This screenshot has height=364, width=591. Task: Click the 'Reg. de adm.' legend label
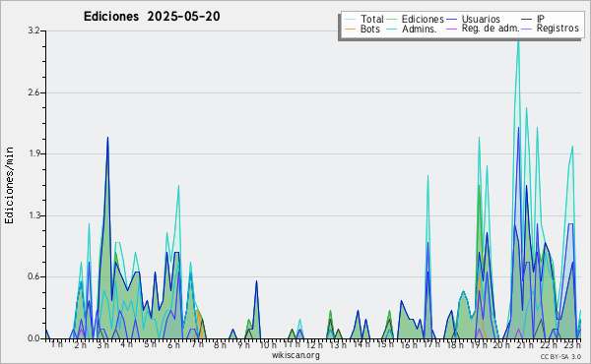click(x=491, y=29)
